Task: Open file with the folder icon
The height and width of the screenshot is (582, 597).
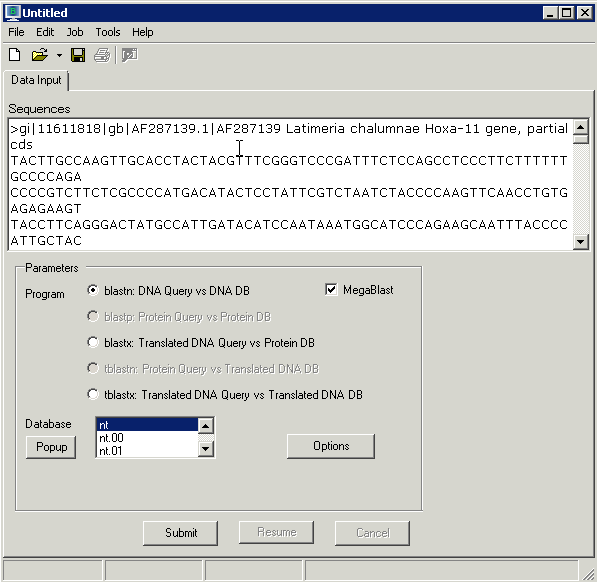Action: click(x=40, y=55)
